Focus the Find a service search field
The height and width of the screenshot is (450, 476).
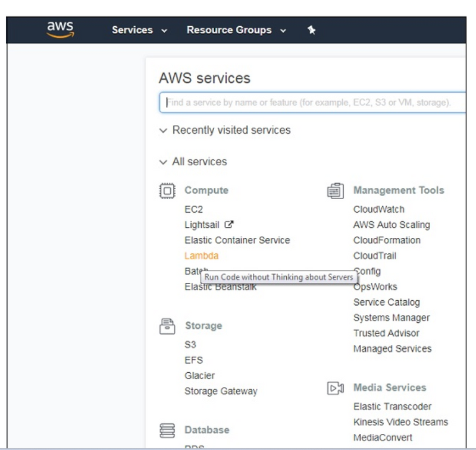coord(312,102)
